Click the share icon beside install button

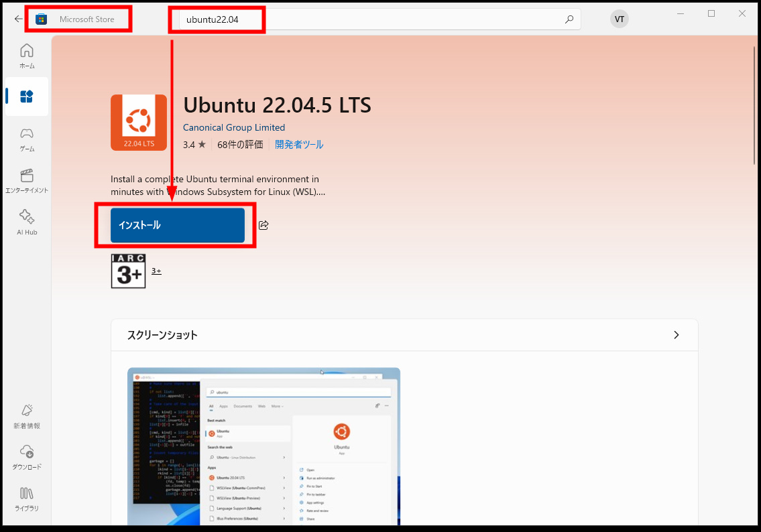tap(264, 225)
